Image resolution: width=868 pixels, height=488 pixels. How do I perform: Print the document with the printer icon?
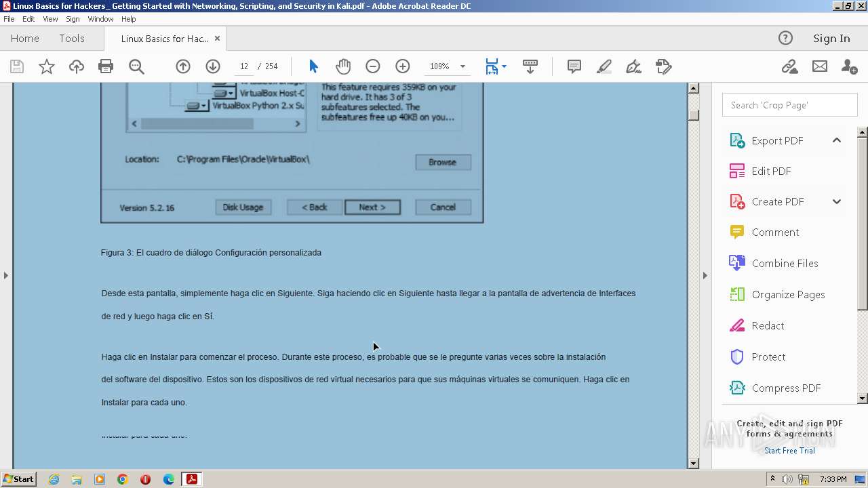pos(106,66)
